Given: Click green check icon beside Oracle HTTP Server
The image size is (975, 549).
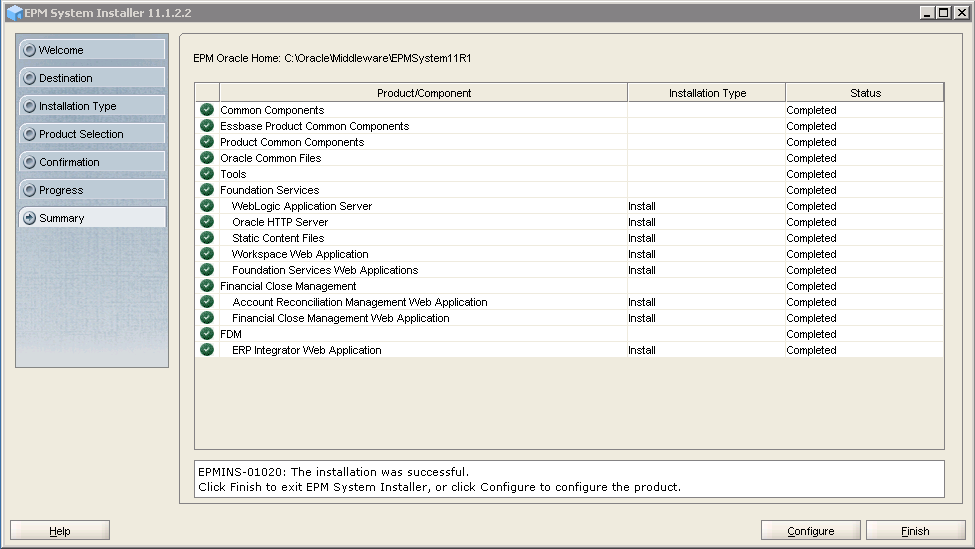Looking at the screenshot, I should pos(207,222).
